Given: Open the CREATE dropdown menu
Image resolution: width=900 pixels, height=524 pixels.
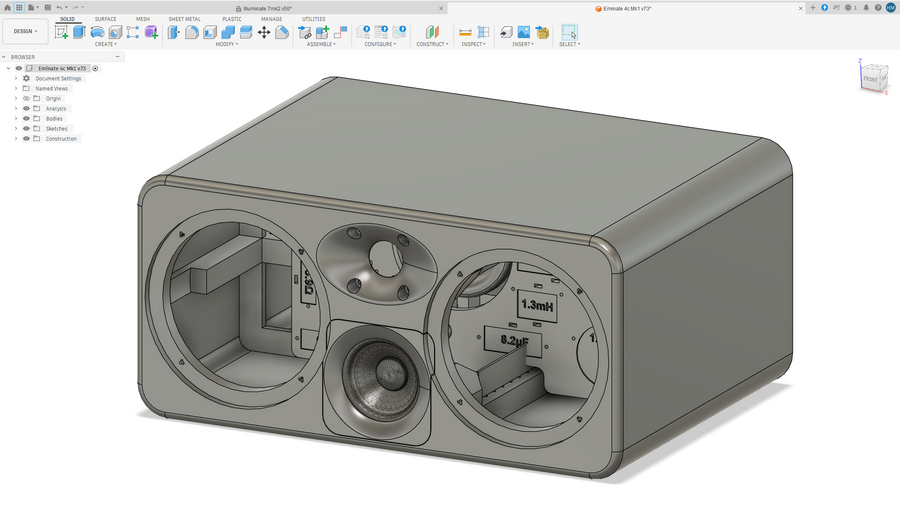Looking at the screenshot, I should pyautogui.click(x=105, y=44).
